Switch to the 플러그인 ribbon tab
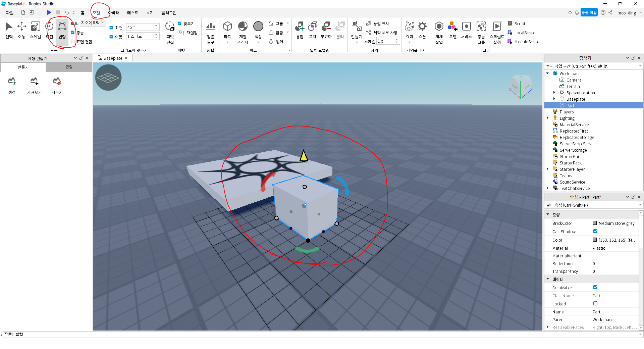 tap(169, 13)
